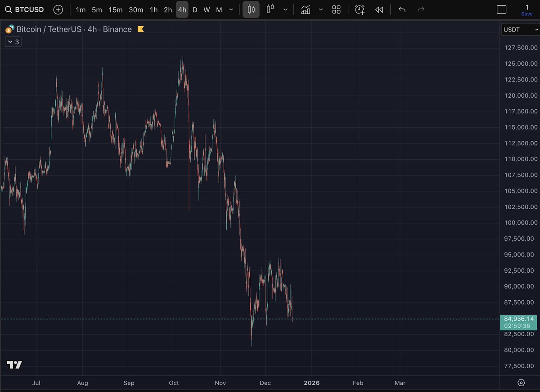Switch to the W weekly timeframe

click(207, 9)
